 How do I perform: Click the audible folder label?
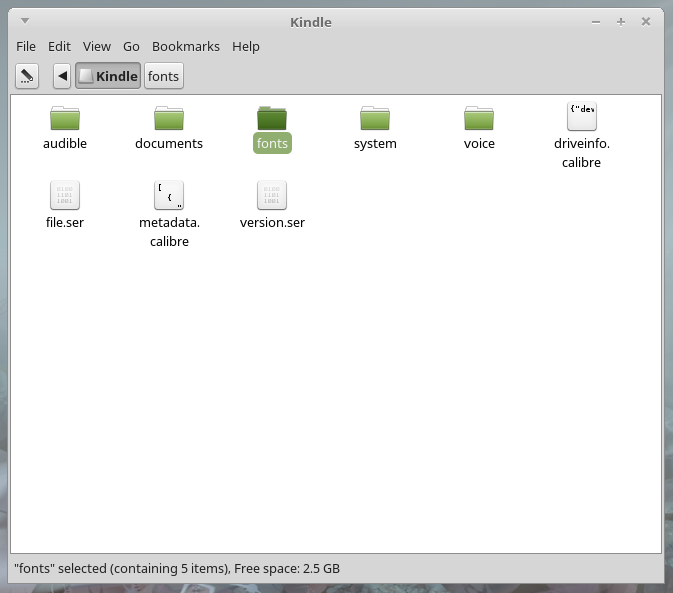click(x=65, y=143)
